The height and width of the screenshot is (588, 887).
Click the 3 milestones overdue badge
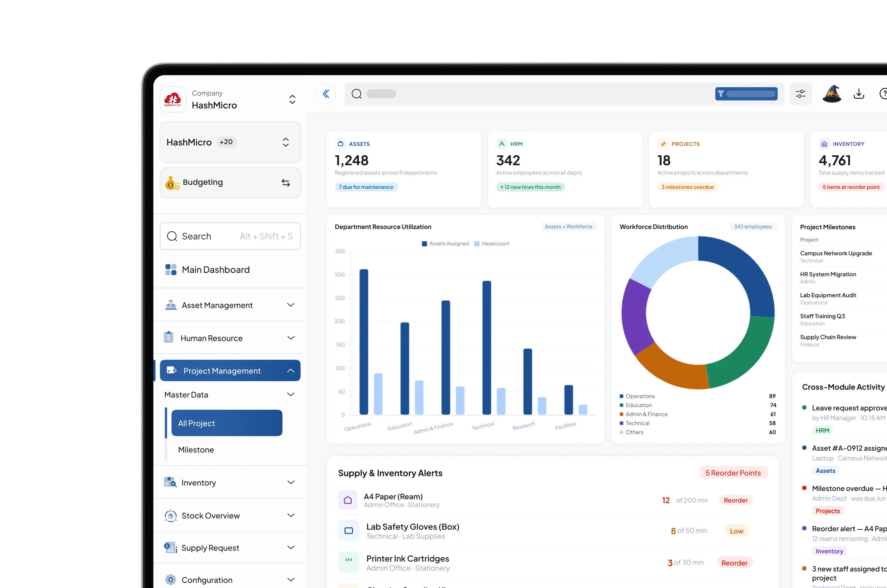click(x=687, y=187)
